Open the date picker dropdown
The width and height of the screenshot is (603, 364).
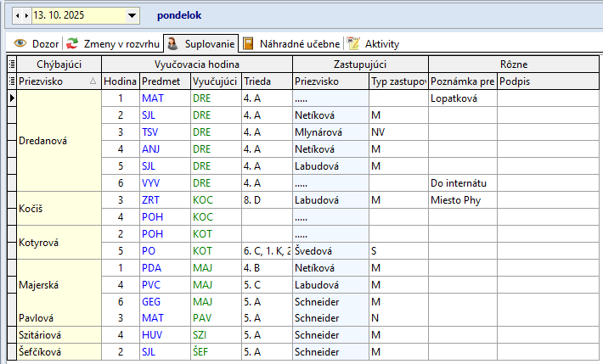[x=132, y=15]
